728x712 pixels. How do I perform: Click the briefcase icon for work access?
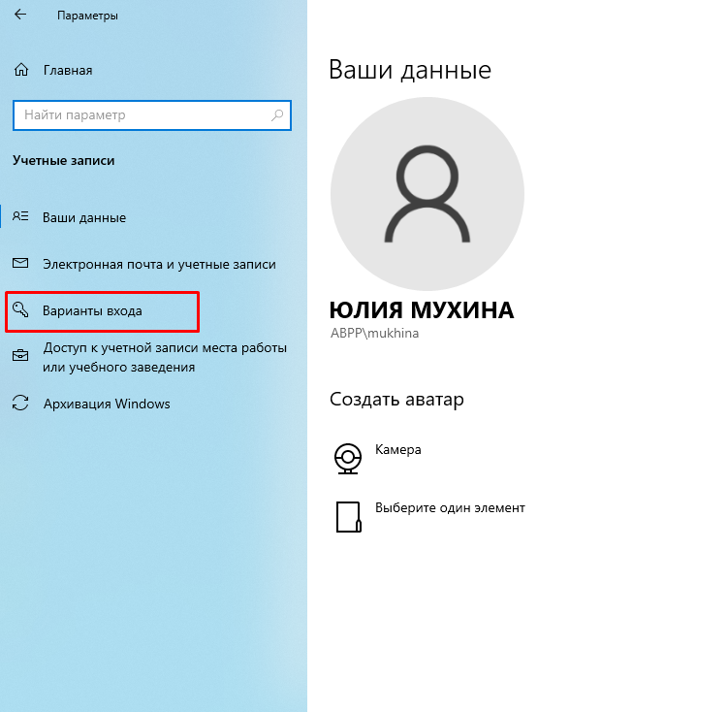[21, 357]
